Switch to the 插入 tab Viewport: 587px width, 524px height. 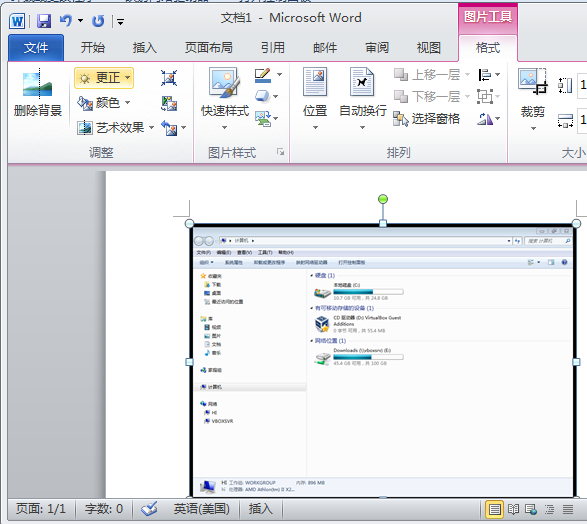[145, 48]
